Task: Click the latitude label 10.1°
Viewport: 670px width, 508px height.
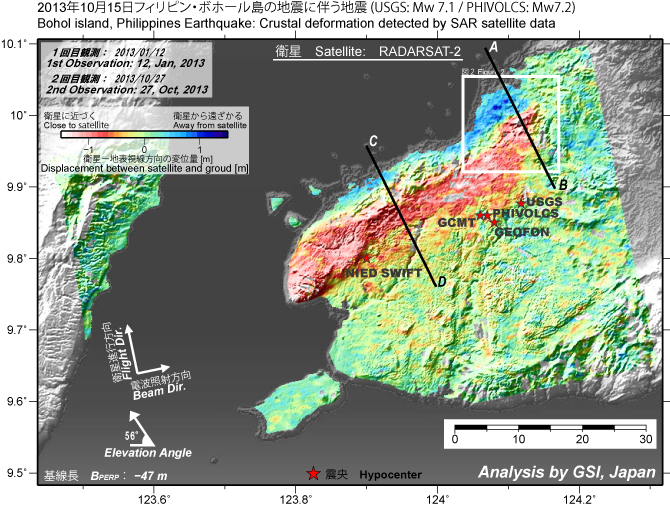Action: pos(14,44)
